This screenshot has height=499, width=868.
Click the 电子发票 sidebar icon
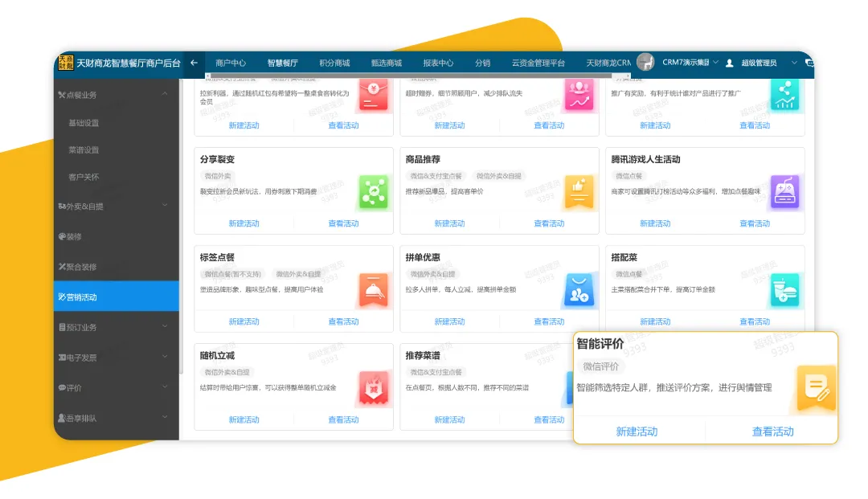pyautogui.click(x=62, y=358)
